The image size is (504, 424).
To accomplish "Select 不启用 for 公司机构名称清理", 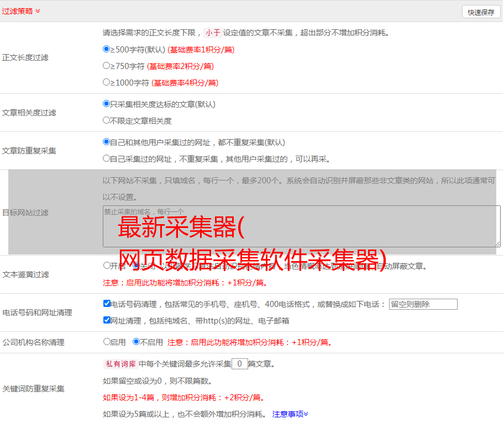I will [x=136, y=342].
